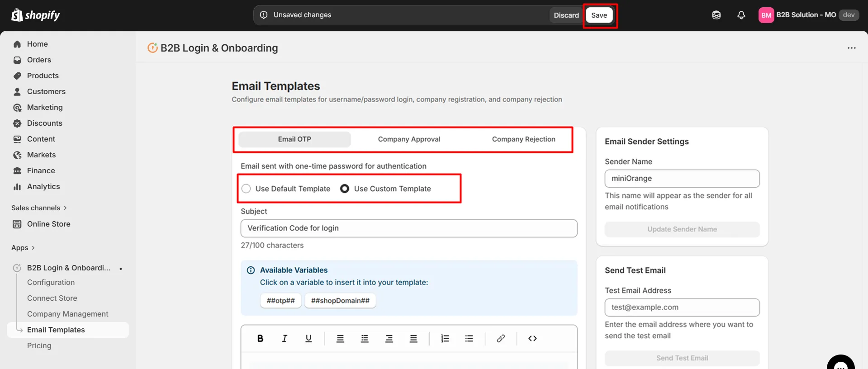Justify text in editor
Viewport: 868px width, 369px height.
tap(413, 338)
